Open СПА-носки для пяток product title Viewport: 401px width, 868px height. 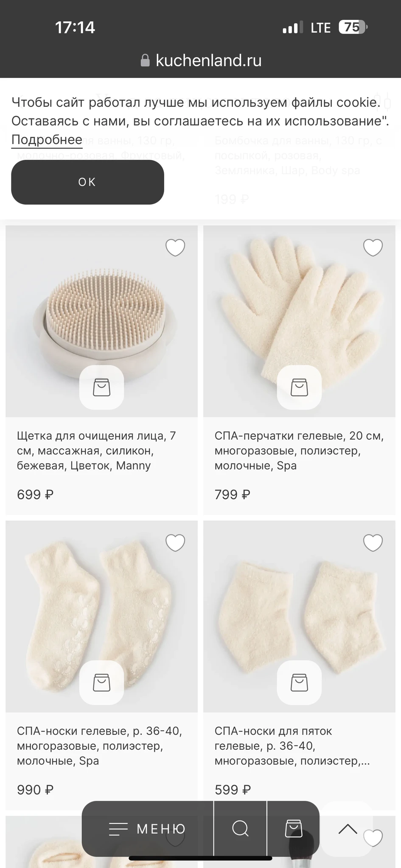292,746
